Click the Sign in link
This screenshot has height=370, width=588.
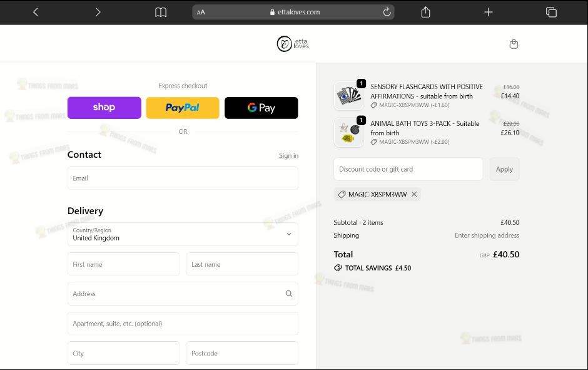click(x=288, y=155)
